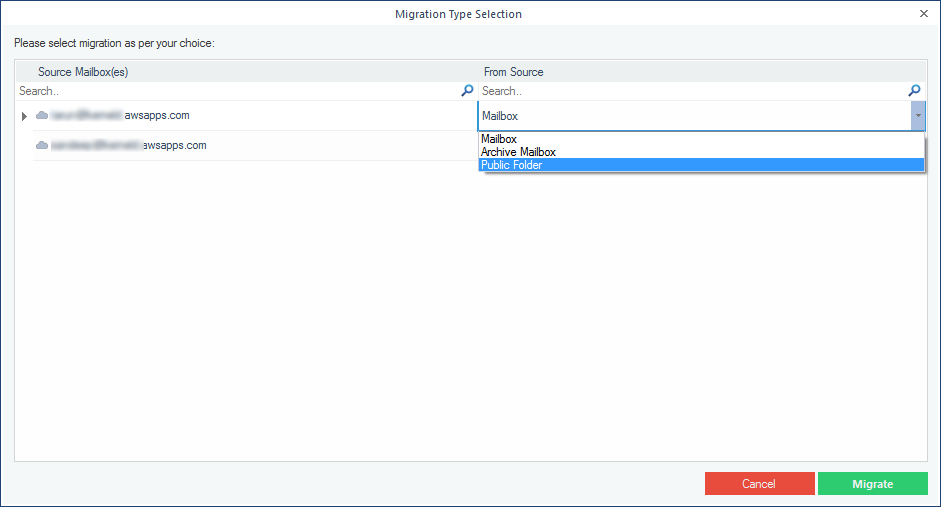The height and width of the screenshot is (507, 941).
Task: Click the search icon in From Source column
Action: point(914,91)
